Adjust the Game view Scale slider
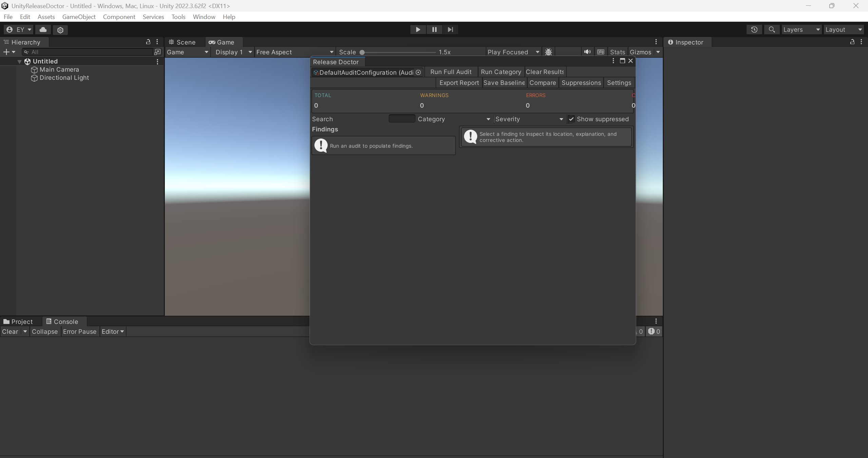This screenshot has height=458, width=868. point(399,52)
